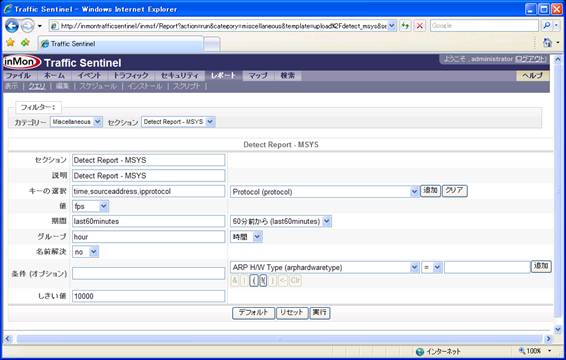Click the しきい値 10000 input field
The image size is (566, 360).
click(148, 296)
